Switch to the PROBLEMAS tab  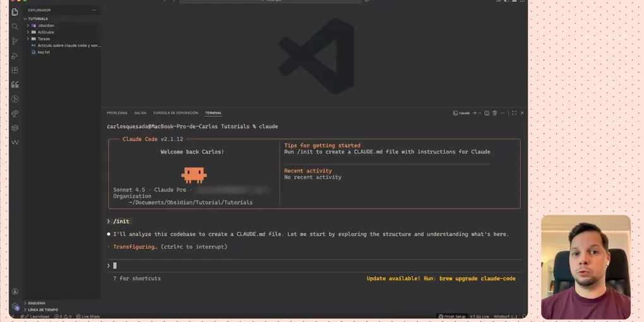(117, 113)
